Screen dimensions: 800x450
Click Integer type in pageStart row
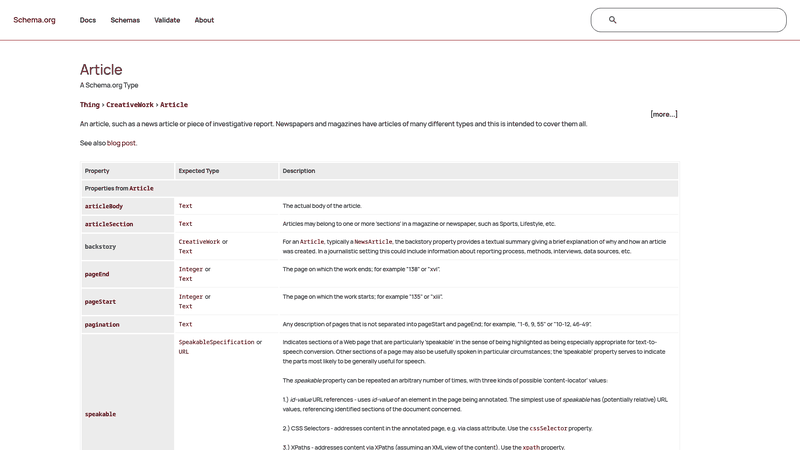(191, 296)
